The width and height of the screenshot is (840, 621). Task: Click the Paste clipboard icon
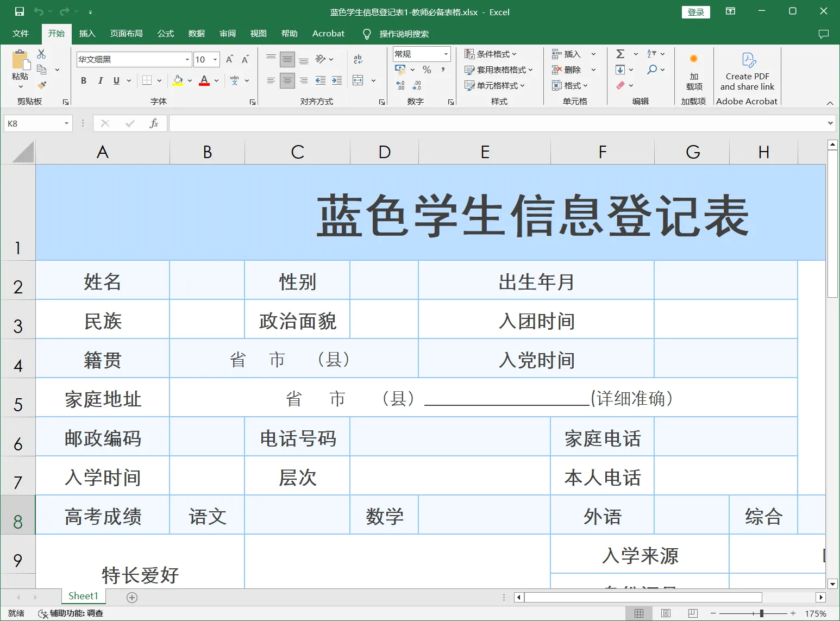[x=21, y=60]
